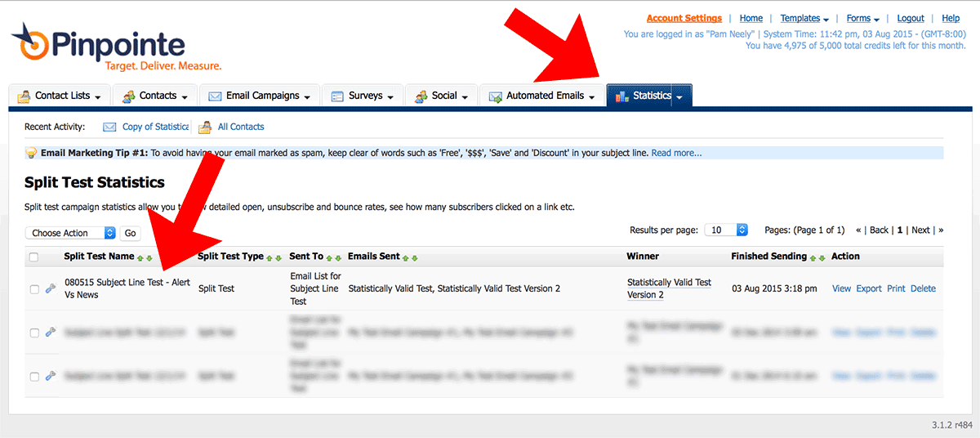Select the Statistics tab
Viewport: 980px width, 438px height.
click(649, 96)
